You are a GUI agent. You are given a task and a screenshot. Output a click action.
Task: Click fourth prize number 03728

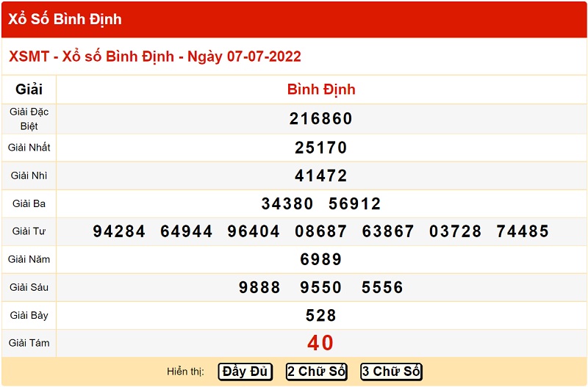(455, 231)
